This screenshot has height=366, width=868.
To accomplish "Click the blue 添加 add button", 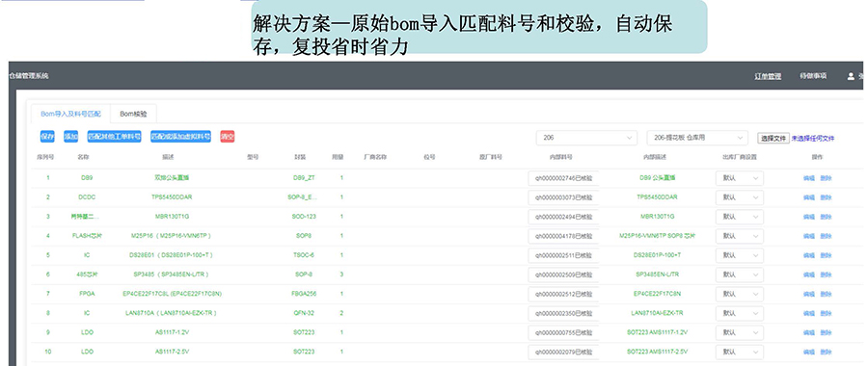I will coord(70,137).
